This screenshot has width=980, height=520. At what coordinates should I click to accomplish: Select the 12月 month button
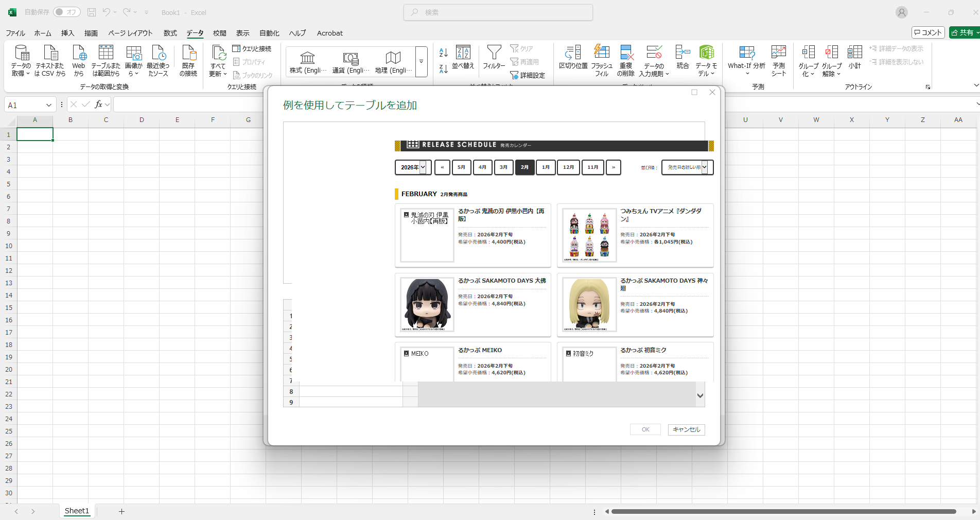(568, 167)
